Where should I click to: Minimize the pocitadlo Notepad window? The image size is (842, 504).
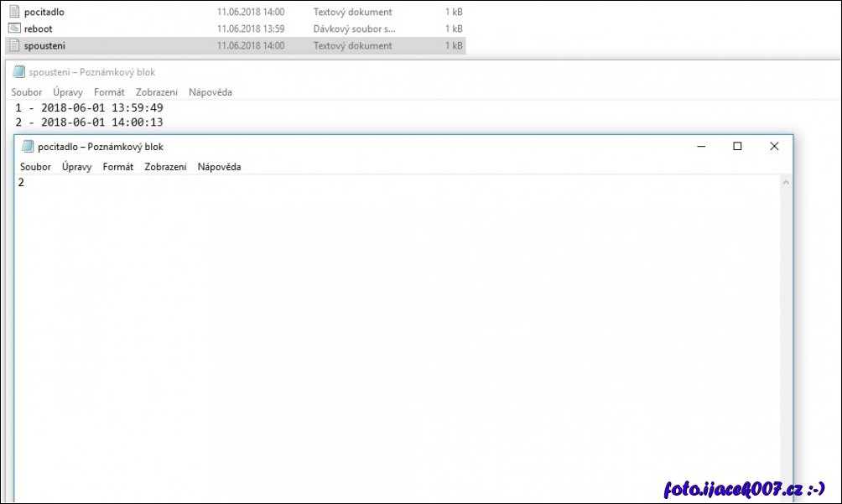tap(700, 146)
